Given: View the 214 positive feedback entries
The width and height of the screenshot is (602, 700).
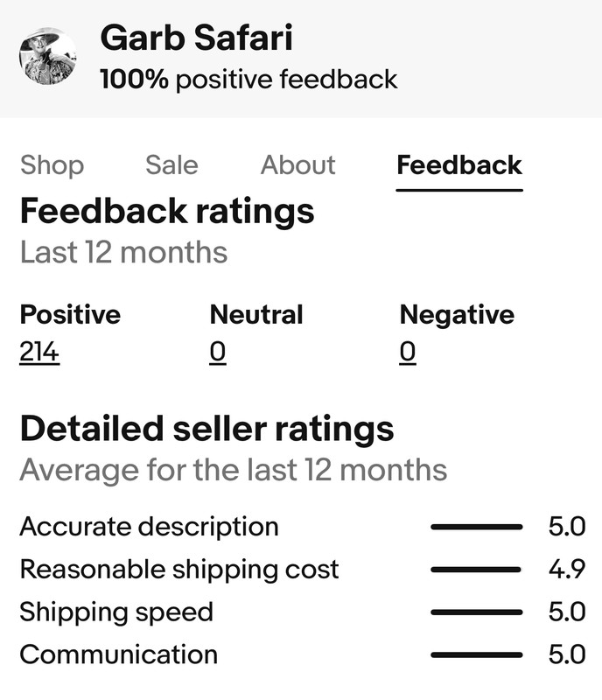Looking at the screenshot, I should [x=39, y=352].
